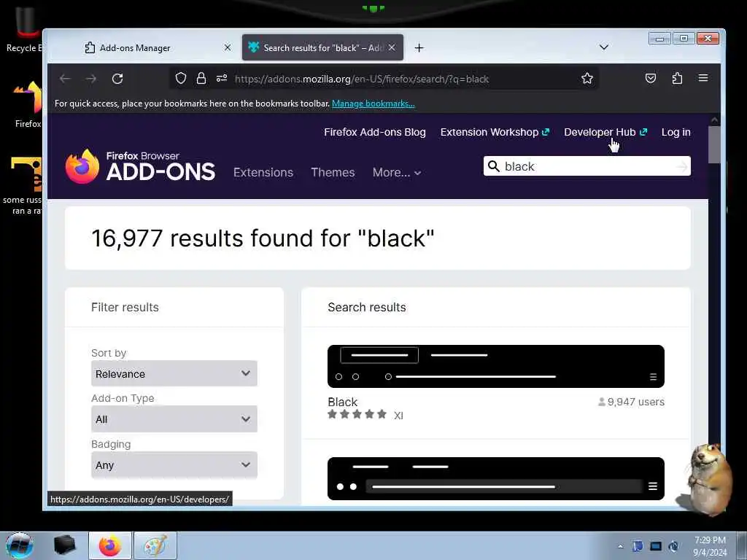Click the scrollbar up arrow
747x560 pixels.
click(x=714, y=120)
